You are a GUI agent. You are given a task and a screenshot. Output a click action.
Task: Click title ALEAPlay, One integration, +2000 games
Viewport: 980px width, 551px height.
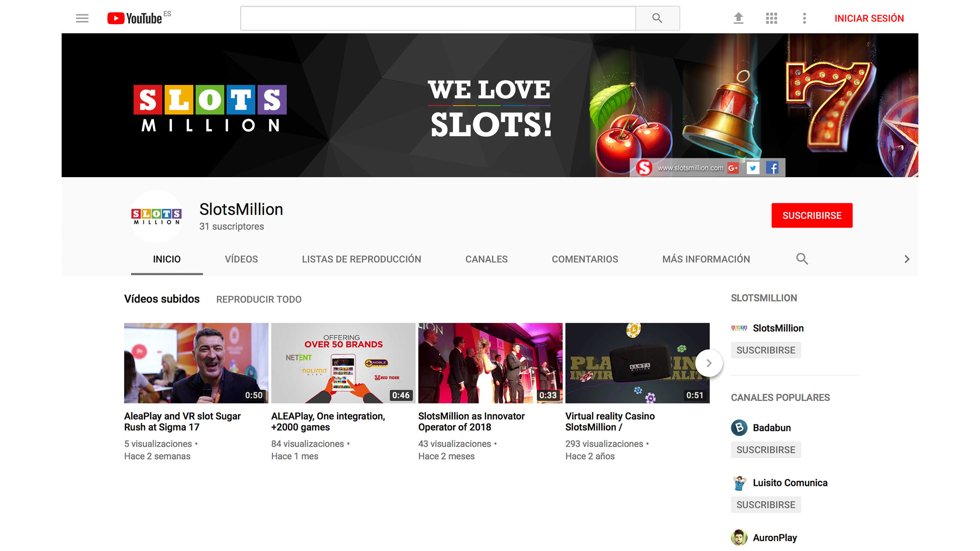328,421
